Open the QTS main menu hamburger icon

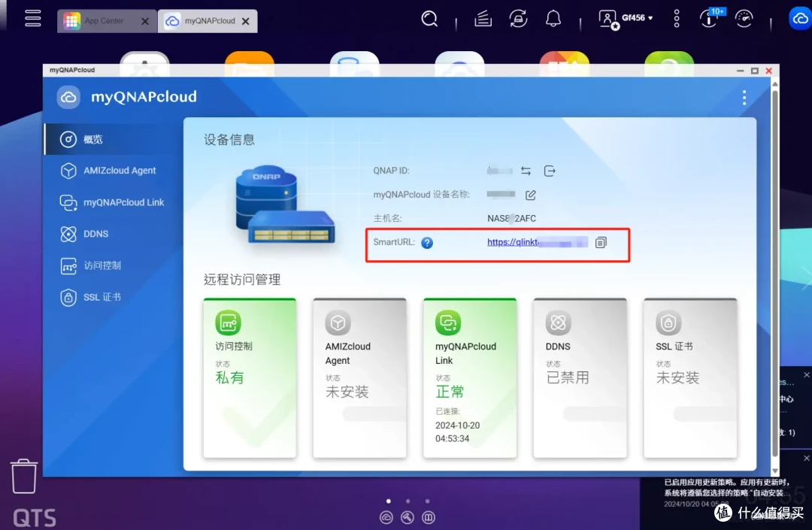point(32,18)
